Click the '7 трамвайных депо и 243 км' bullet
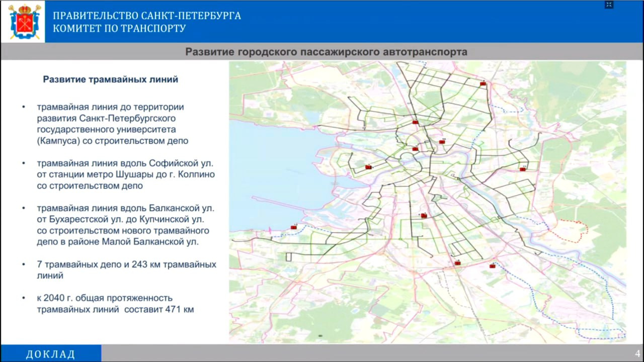 [126, 270]
